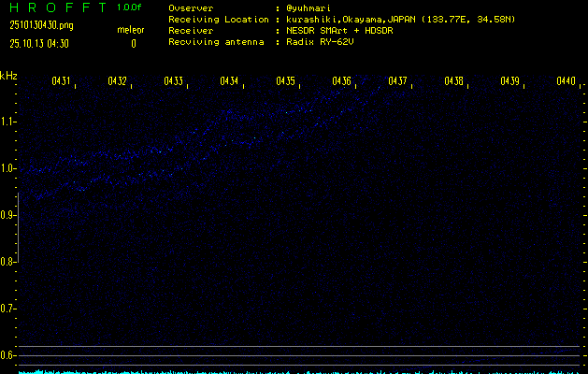The image size is (588, 374).
Task: Select the 0.6 kHz frequency label
Action: pos(8,355)
